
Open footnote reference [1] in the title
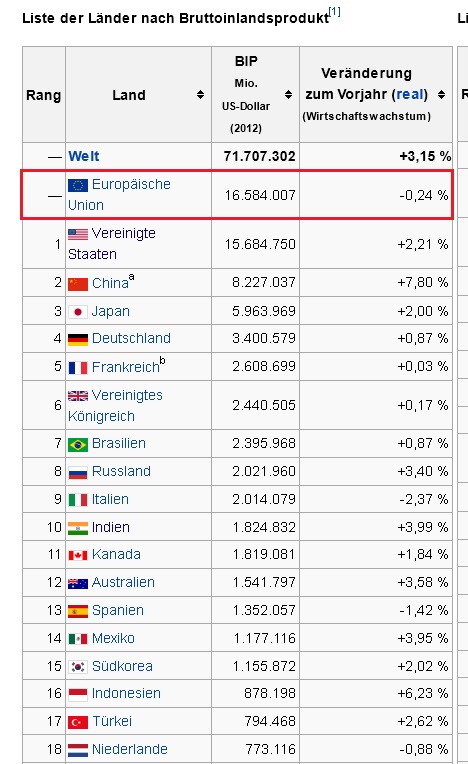[x=335, y=11]
